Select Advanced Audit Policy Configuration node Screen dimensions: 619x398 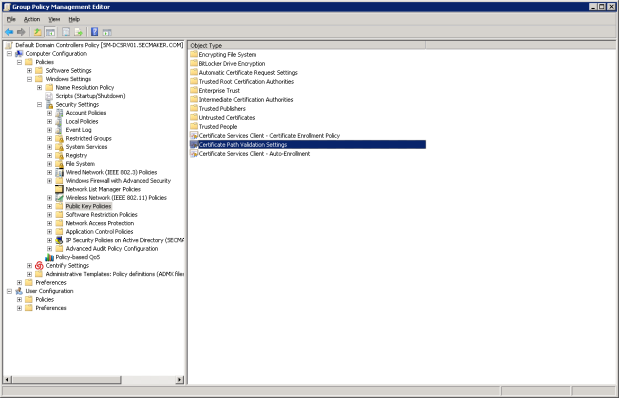[112, 249]
